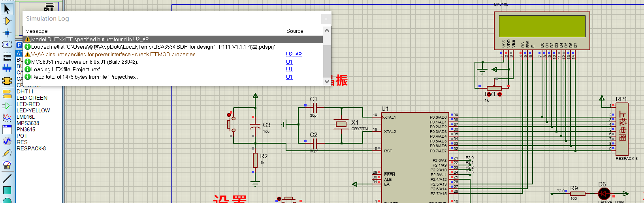Screen dimensions: 644x203
Task: Choose Subcircuit Mode tool
Action: coord(7,81)
